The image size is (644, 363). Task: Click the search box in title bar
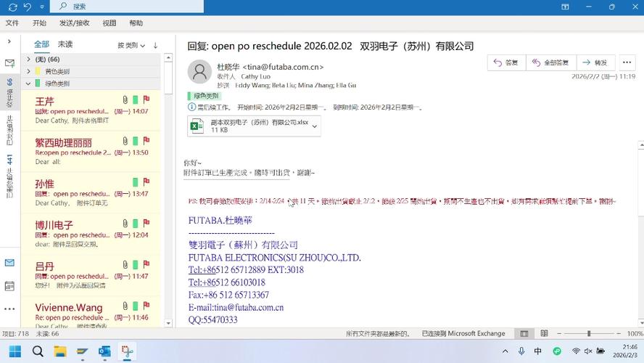(x=126, y=6)
